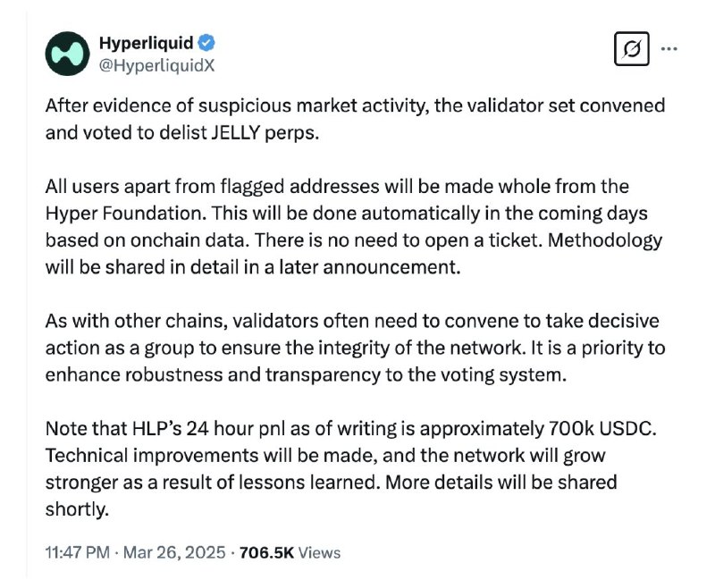
Task: Open the @HyperliquidX handle link
Action: pyautogui.click(x=157, y=65)
